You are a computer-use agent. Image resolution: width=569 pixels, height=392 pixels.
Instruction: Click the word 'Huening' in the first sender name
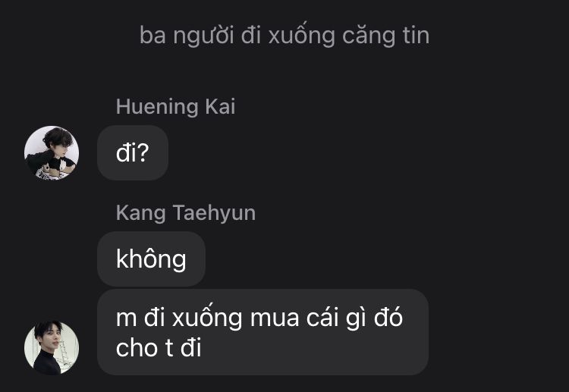click(157, 107)
